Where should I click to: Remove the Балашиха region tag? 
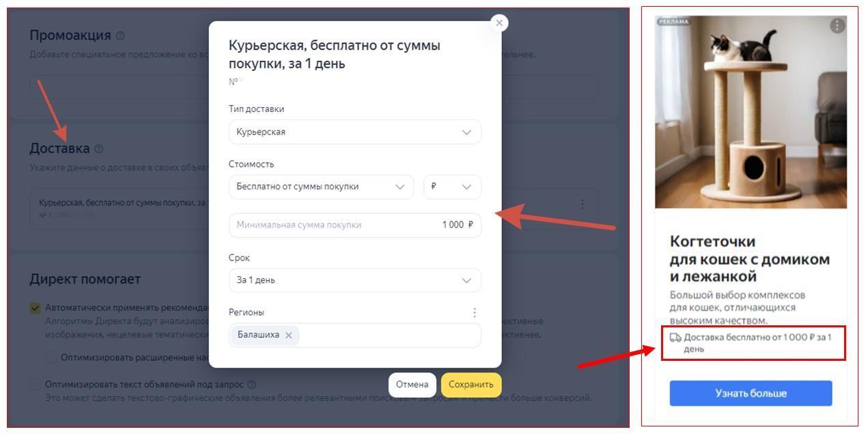click(x=288, y=335)
